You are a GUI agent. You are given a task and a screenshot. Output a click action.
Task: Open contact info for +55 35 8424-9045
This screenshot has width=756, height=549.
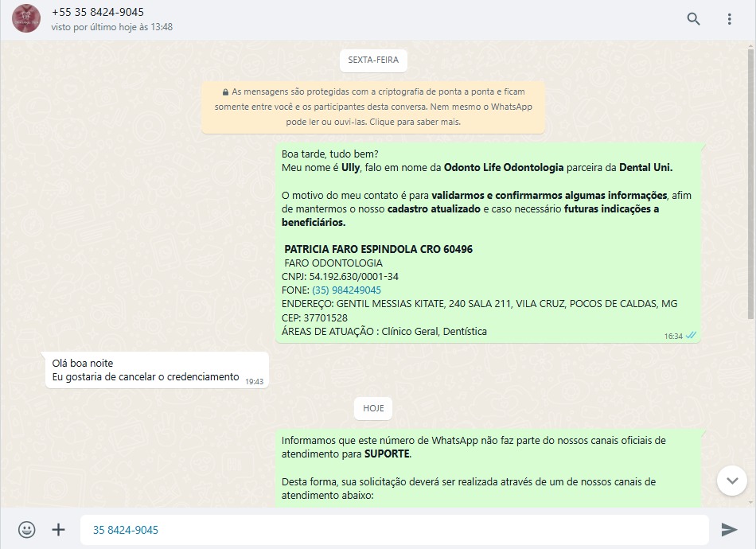[x=98, y=12]
